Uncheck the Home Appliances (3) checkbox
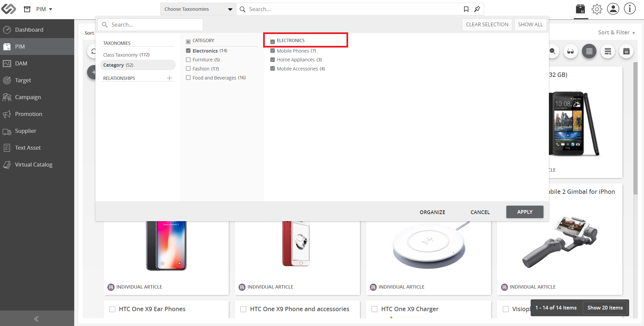Image resolution: width=644 pixels, height=326 pixels. coord(273,60)
